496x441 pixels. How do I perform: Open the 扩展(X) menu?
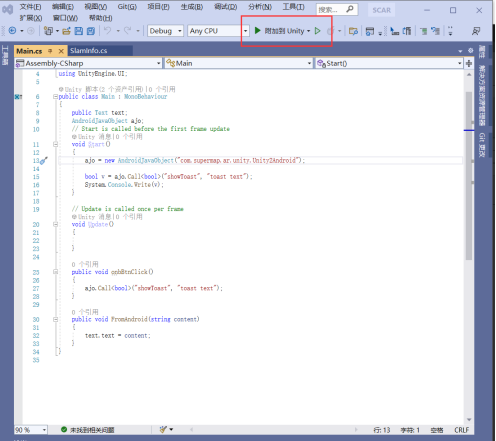tap(31, 18)
